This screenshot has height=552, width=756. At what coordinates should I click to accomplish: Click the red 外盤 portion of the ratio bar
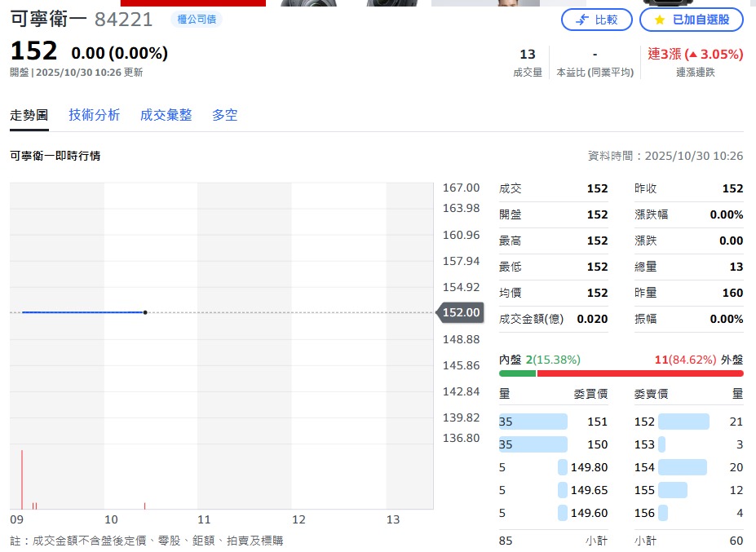coord(639,373)
